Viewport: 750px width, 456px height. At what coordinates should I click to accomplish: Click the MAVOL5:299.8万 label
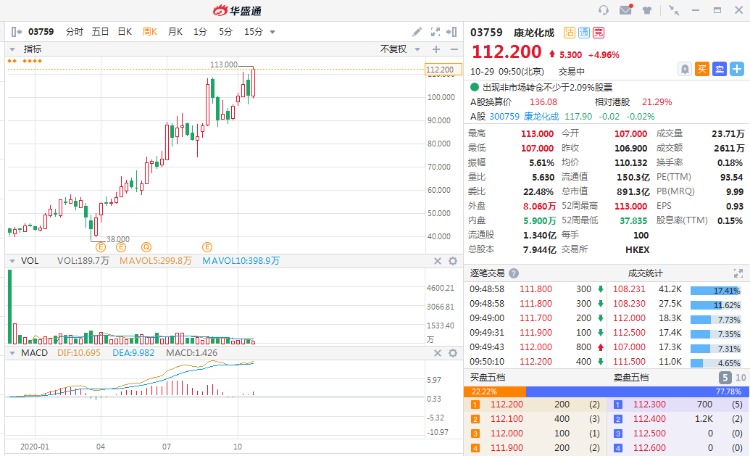click(155, 261)
